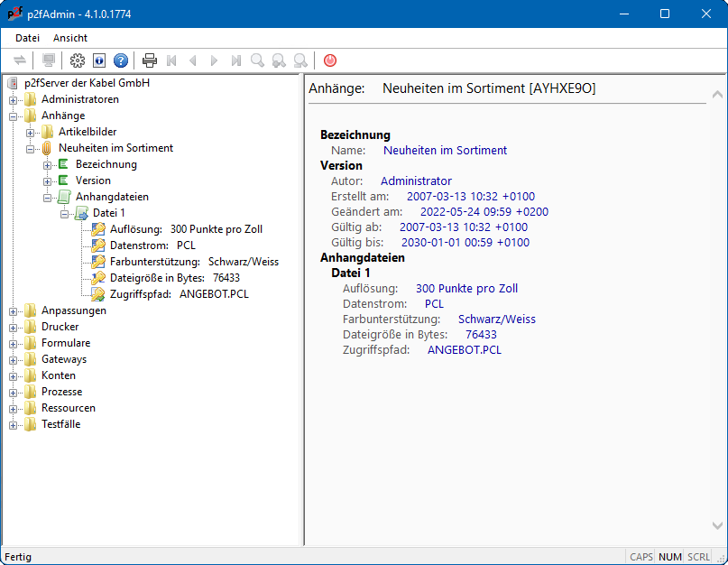This screenshot has width=728, height=565.
Task: Click the detail pane scroll down arrow
Action: [716, 524]
